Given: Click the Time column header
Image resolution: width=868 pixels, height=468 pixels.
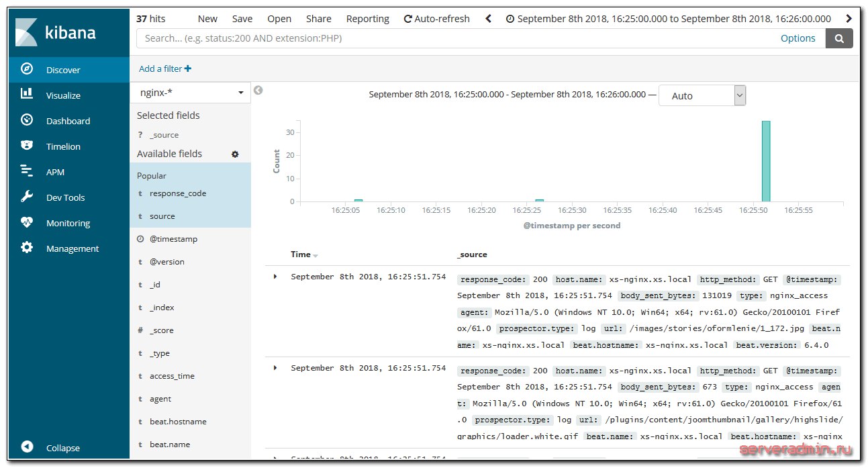Looking at the screenshot, I should pos(301,254).
